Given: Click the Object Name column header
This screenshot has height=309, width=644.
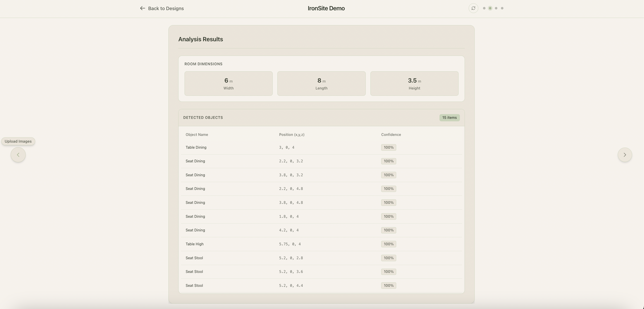Looking at the screenshot, I should tap(197, 135).
